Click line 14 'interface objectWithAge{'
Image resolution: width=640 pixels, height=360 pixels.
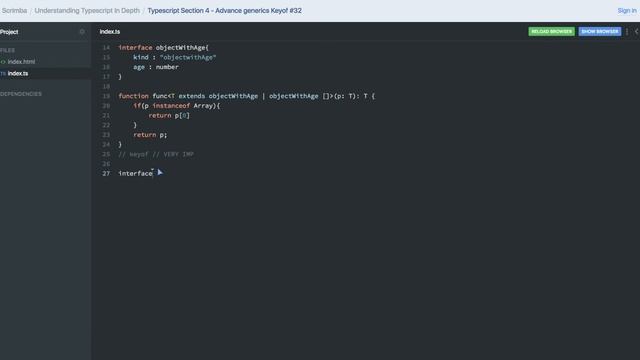(163, 48)
